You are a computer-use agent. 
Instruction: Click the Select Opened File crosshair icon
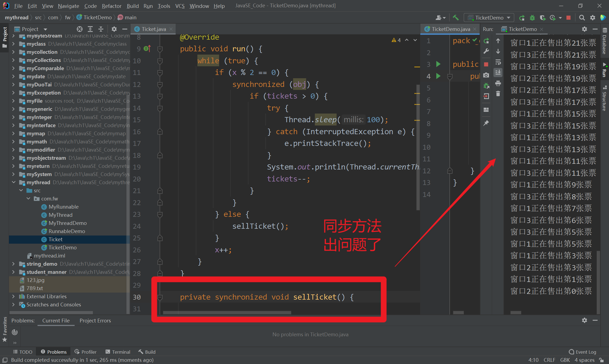click(x=79, y=29)
